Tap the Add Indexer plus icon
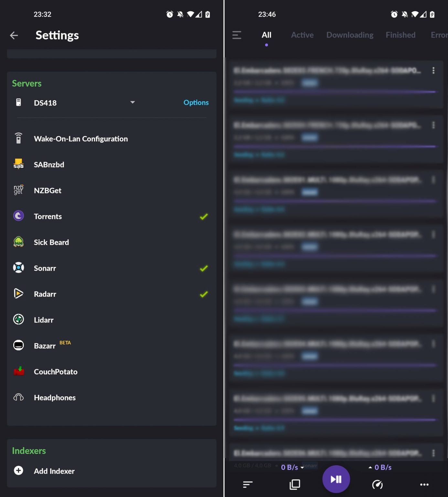The width and height of the screenshot is (448, 497). 18,470
